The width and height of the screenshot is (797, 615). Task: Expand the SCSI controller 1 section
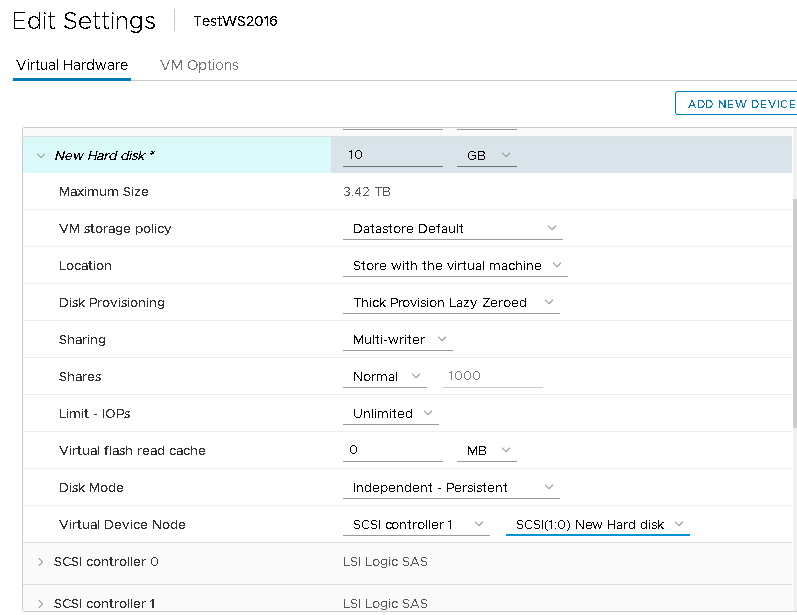tap(41, 603)
